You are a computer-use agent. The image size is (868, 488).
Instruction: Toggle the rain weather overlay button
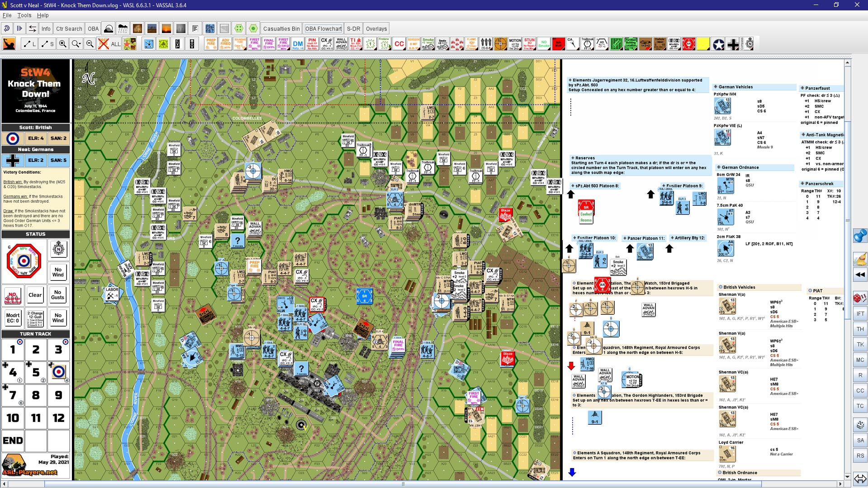click(x=123, y=28)
